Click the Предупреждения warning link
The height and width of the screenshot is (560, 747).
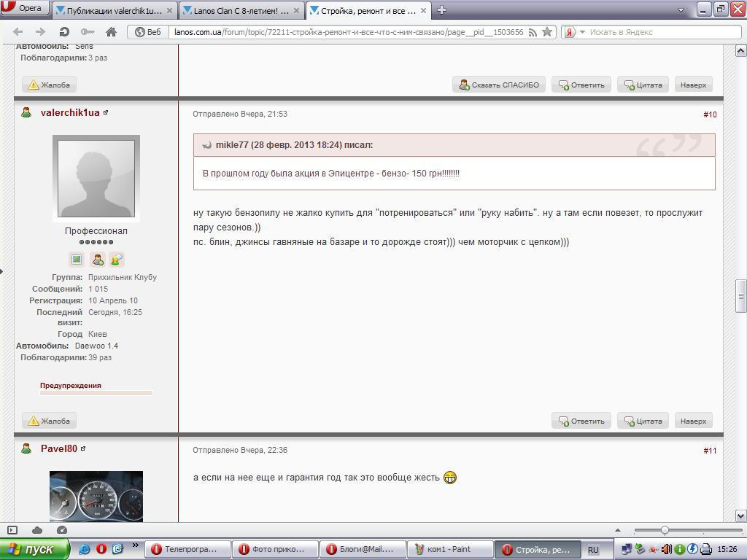pos(71,385)
